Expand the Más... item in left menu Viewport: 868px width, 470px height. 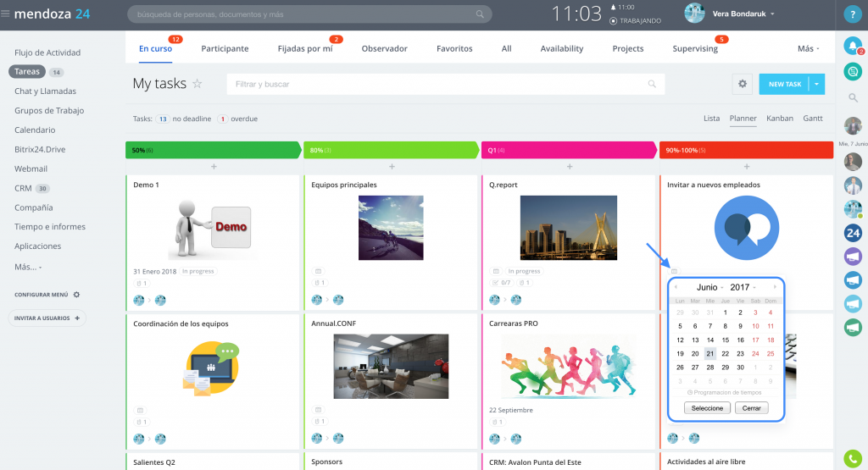(28, 267)
